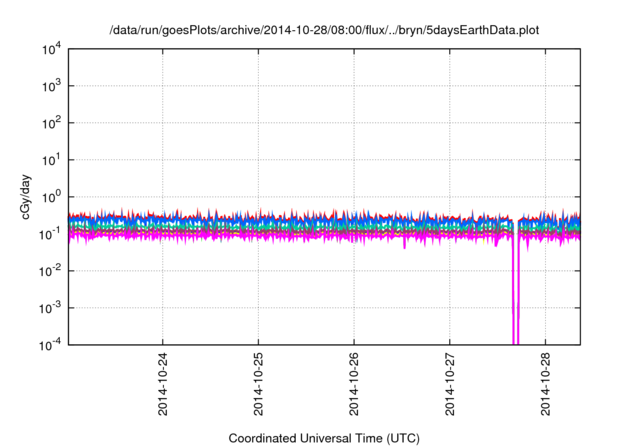Click the 10^2 y-axis tick label
This screenshot has width=640, height=448.
[x=51, y=123]
